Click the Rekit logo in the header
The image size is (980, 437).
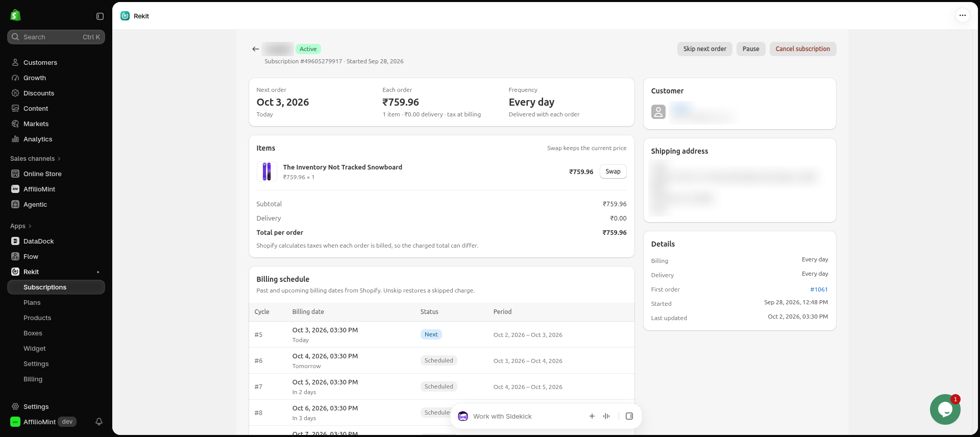[125, 16]
